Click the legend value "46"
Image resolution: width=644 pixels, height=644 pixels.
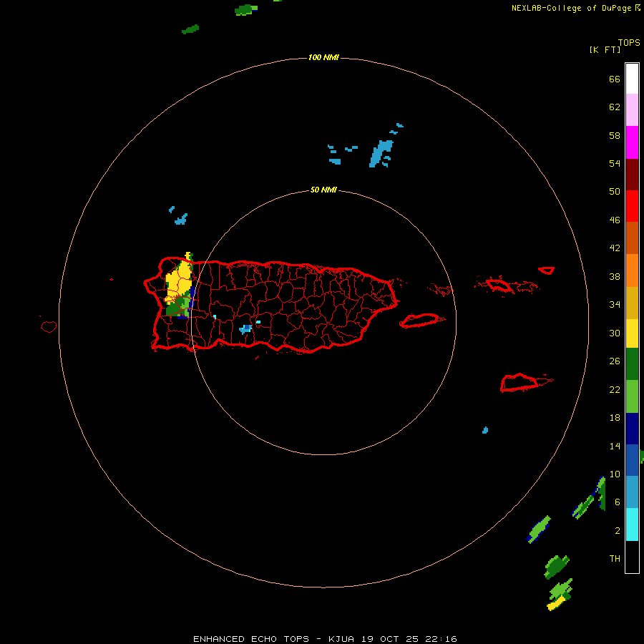pyautogui.click(x=615, y=220)
